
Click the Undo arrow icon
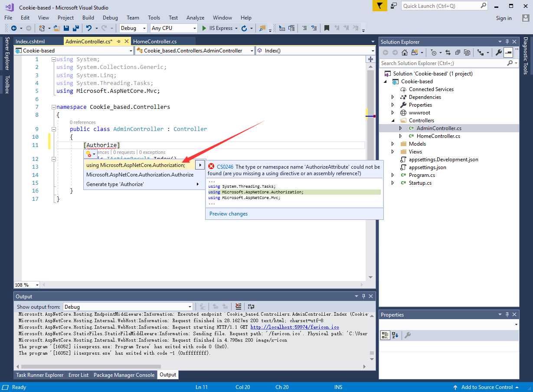click(x=88, y=28)
